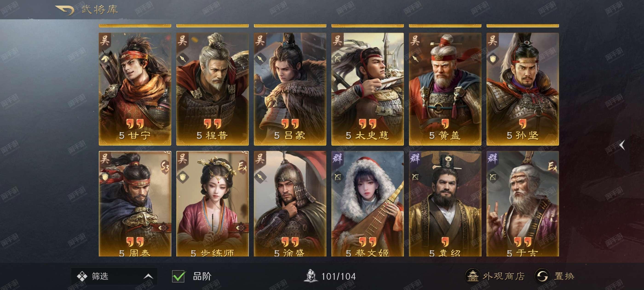
Task: Open the 外观商店 shop icon
Action: (x=472, y=276)
